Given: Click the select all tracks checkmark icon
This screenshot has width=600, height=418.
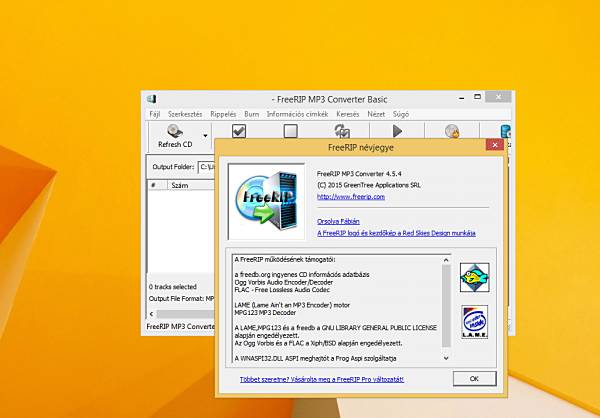Looking at the screenshot, I should tap(239, 131).
